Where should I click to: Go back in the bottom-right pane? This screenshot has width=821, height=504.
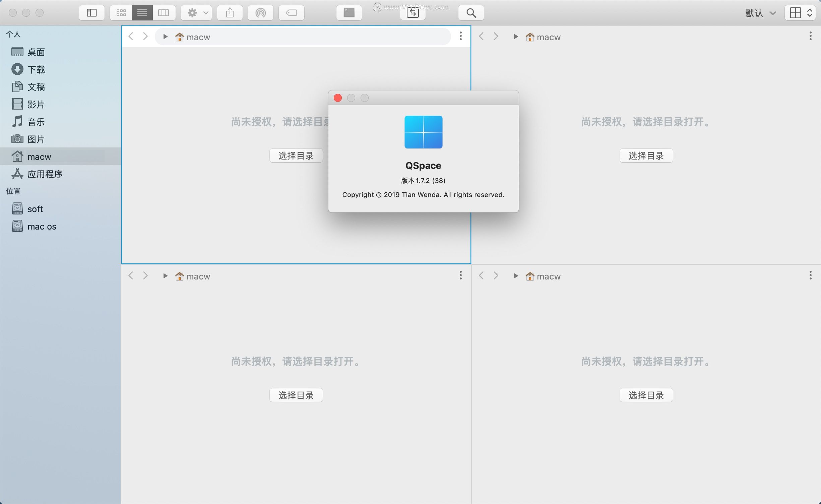(x=482, y=275)
